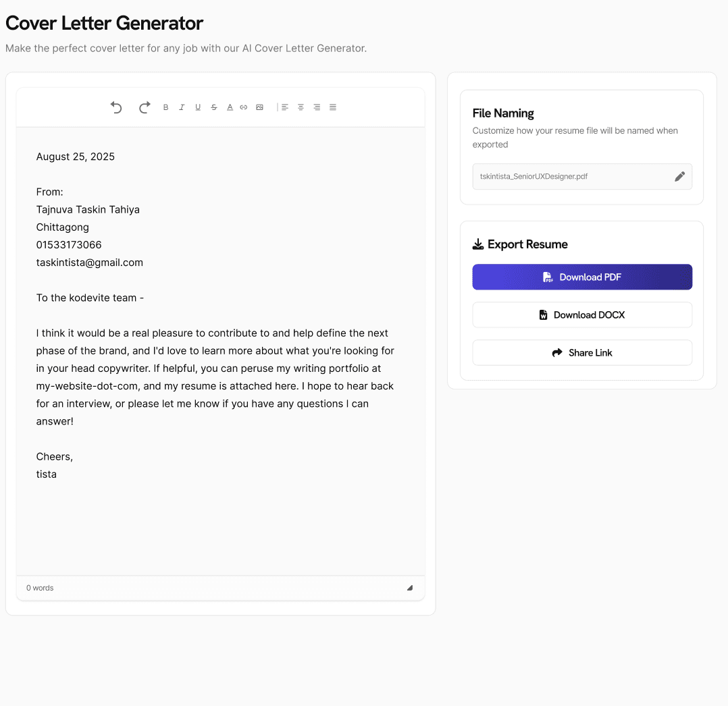Toggle underline formatting
Image resolution: width=728 pixels, height=706 pixels.
coord(198,107)
